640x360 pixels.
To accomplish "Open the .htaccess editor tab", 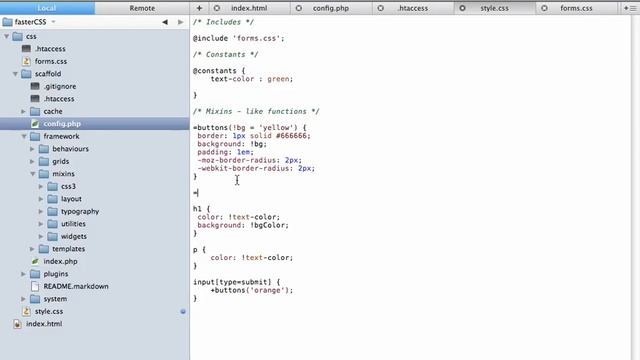I will click(x=413, y=8).
